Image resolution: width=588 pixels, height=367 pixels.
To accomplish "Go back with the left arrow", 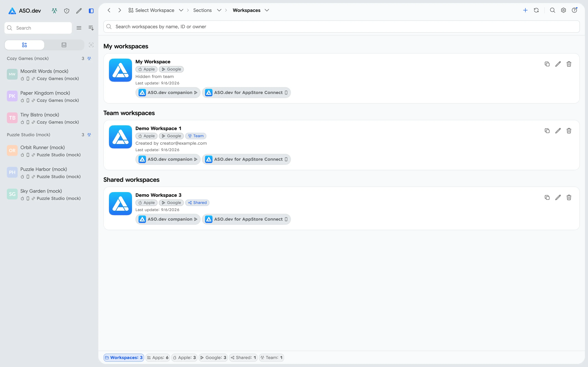I will 109,10.
